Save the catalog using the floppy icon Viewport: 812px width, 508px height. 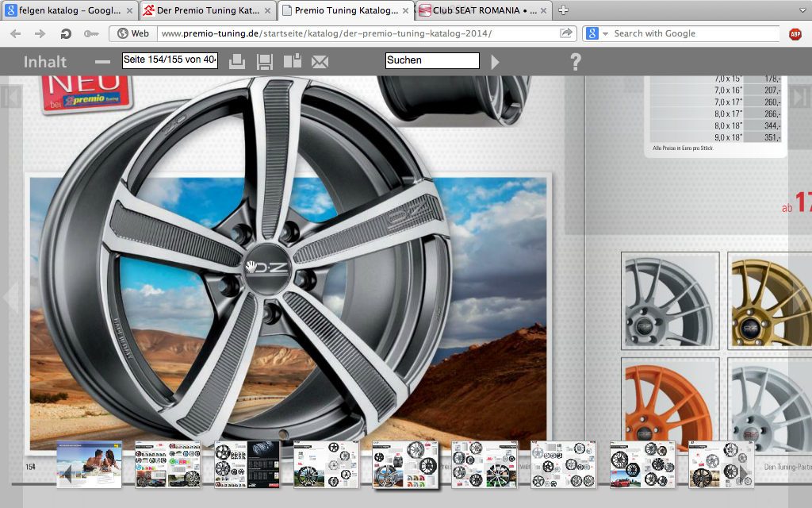(x=265, y=62)
